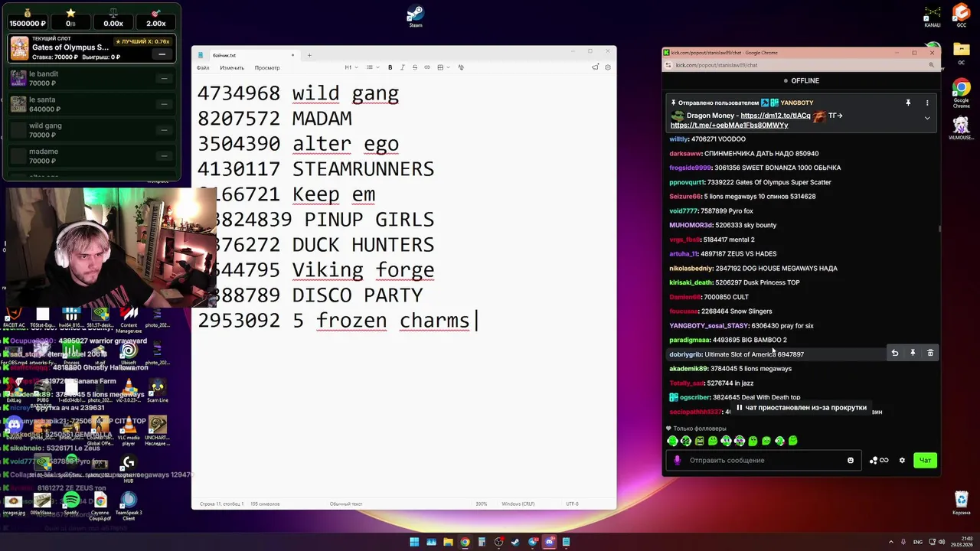Click the Notepad Copilot/announce icon
980x551 pixels.
pyautogui.click(x=595, y=67)
